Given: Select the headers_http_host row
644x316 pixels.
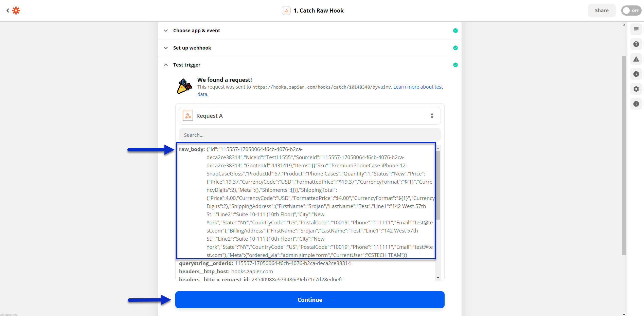Looking at the screenshot, I should click(226, 271).
